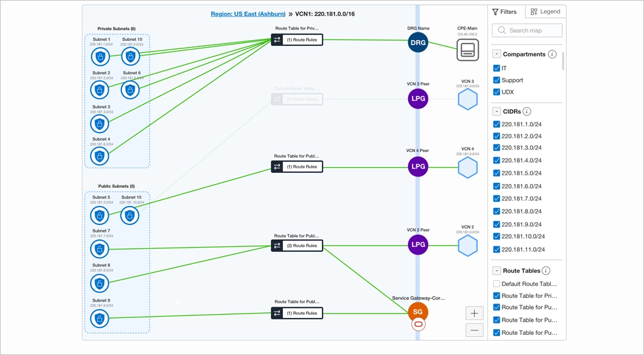The width and height of the screenshot is (644, 355).
Task: Uncheck the Support compartment checkbox
Action: (x=497, y=80)
